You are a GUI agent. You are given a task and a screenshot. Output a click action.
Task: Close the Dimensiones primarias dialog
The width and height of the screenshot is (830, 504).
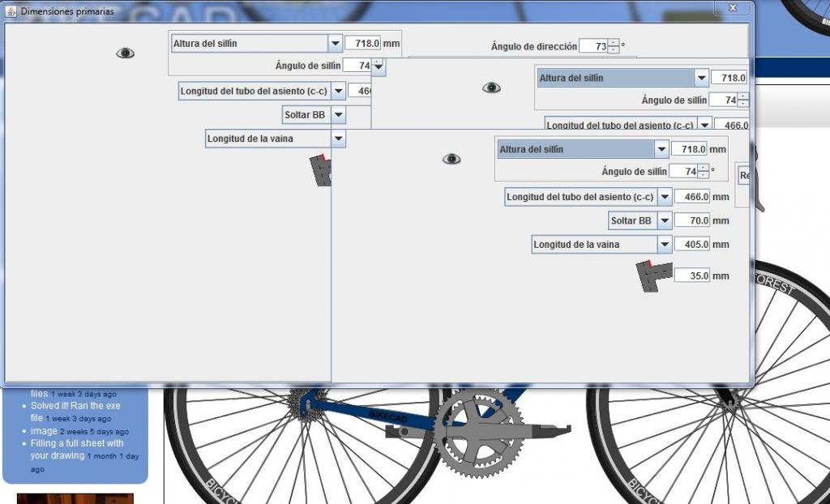click(732, 8)
